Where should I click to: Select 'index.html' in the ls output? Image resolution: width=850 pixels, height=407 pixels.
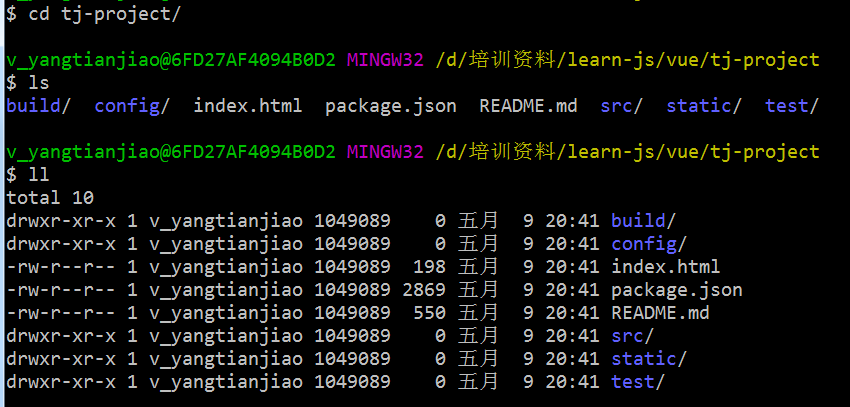tap(248, 106)
